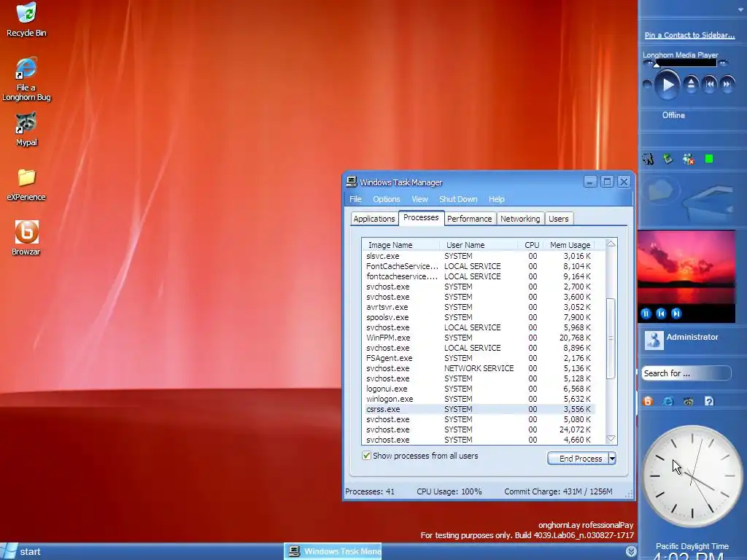Viewport: 747px width, 560px height.
Task: Click the process list scroll up arrow
Action: pyautogui.click(x=611, y=244)
